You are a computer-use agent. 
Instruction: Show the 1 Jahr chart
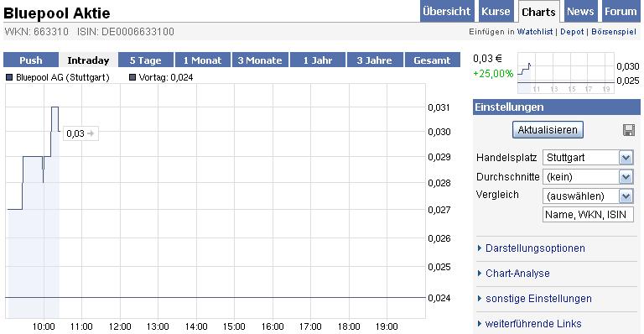tap(318, 60)
